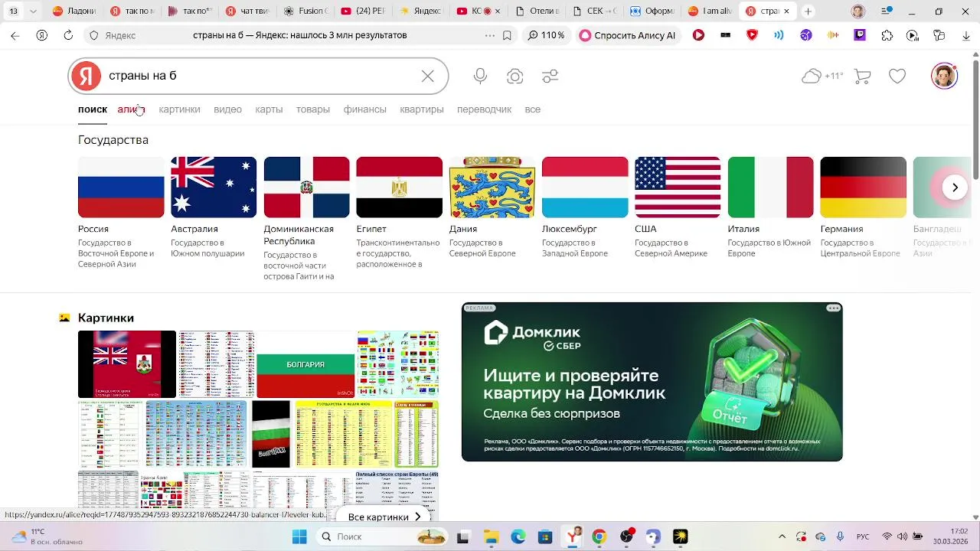Start voice search with microphone icon
Image resolution: width=980 pixels, height=551 pixels.
click(x=480, y=76)
